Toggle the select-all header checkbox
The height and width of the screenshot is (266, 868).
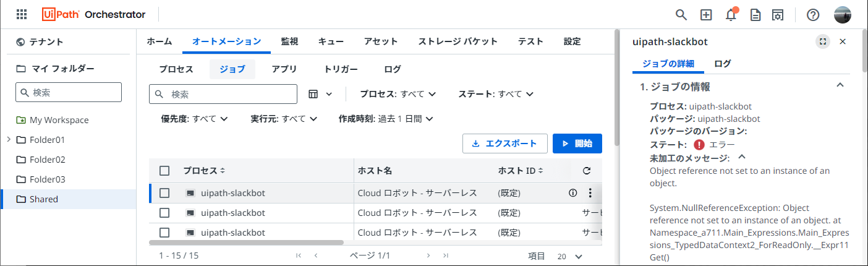[164, 171]
